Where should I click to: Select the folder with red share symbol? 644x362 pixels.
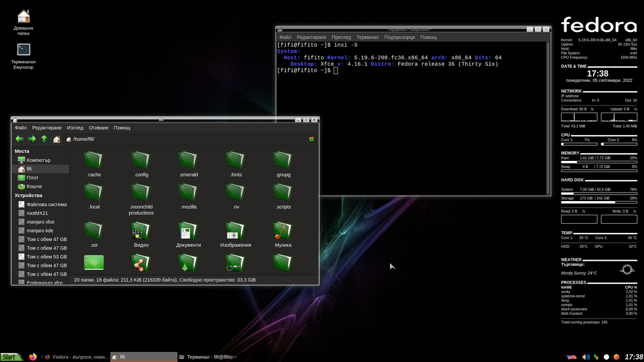[141, 262]
